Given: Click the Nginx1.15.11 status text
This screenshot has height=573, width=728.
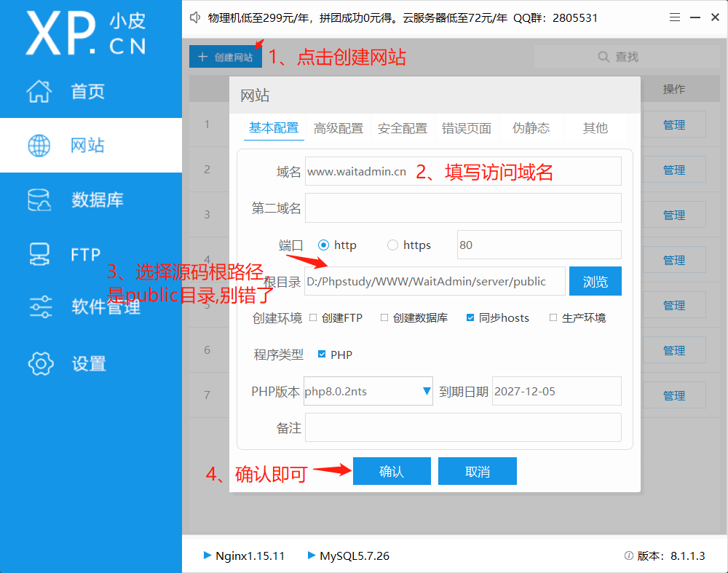Looking at the screenshot, I should pos(250,556).
